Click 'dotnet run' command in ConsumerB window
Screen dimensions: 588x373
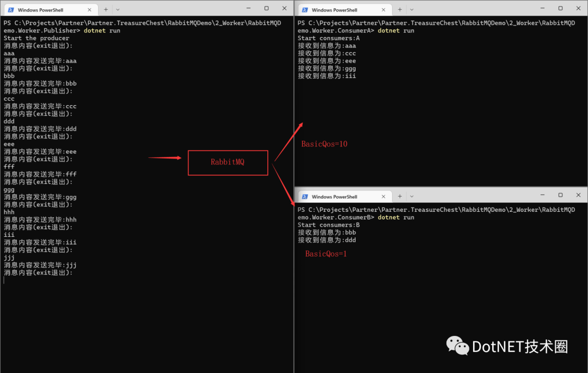click(x=396, y=217)
